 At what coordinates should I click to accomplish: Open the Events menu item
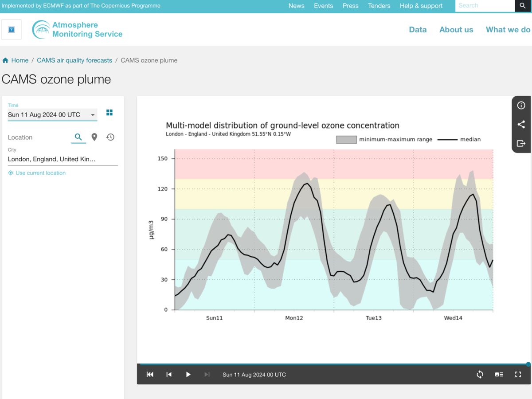pyautogui.click(x=324, y=6)
